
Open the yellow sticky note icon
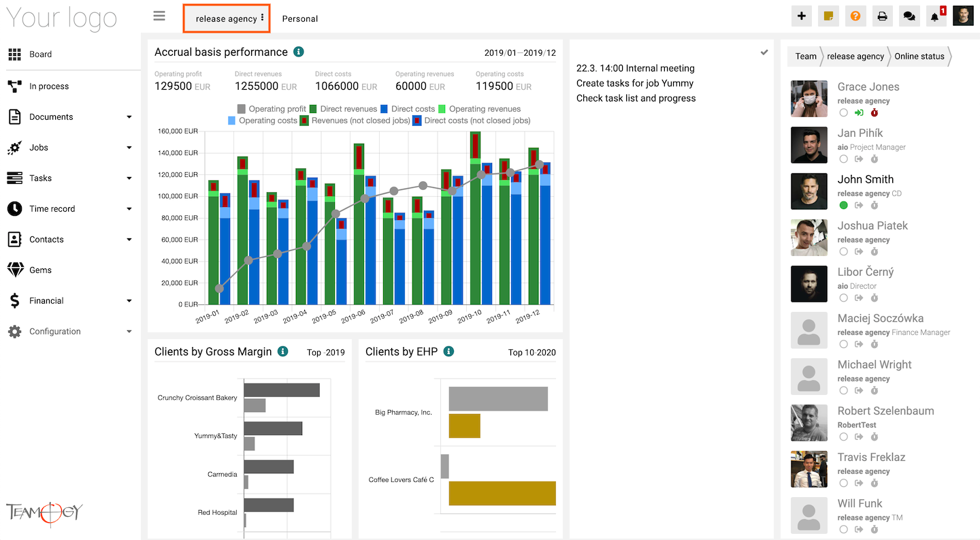pyautogui.click(x=829, y=16)
